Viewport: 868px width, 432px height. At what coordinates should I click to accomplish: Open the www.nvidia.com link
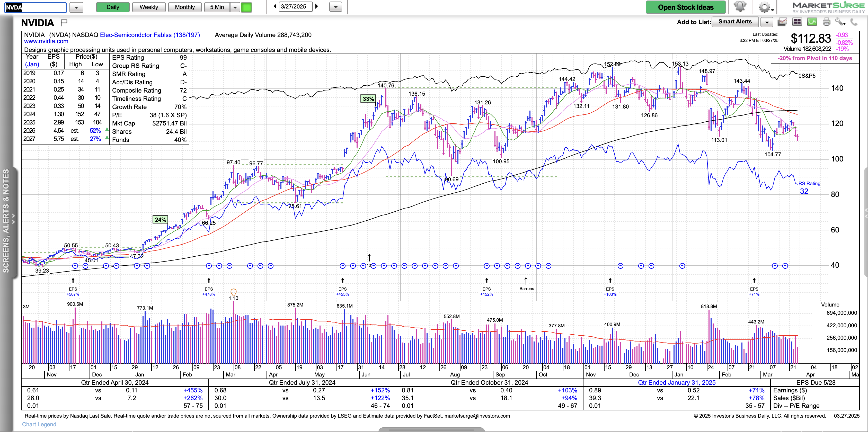pyautogui.click(x=46, y=41)
